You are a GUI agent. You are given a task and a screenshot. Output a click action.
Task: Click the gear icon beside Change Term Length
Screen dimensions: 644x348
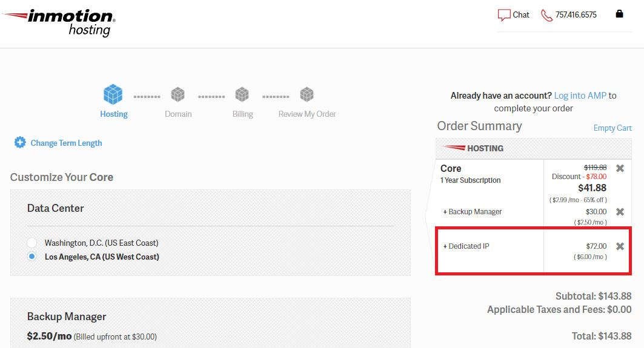(x=20, y=142)
